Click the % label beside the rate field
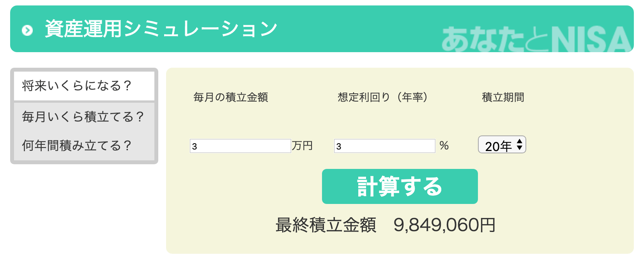This screenshot has height=267, width=644. (446, 146)
